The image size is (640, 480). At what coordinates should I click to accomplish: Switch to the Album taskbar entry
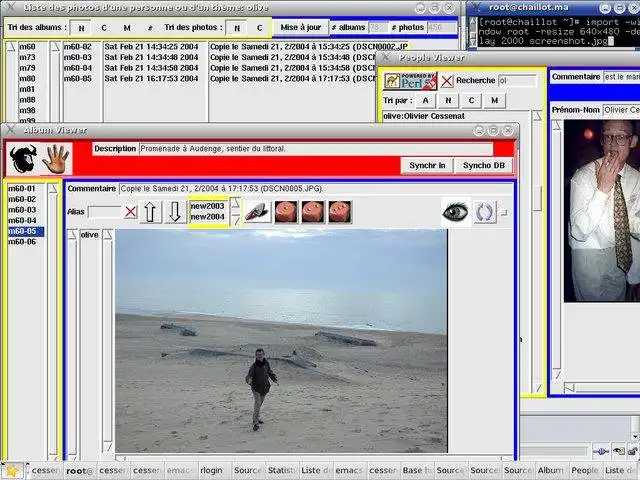tap(553, 471)
